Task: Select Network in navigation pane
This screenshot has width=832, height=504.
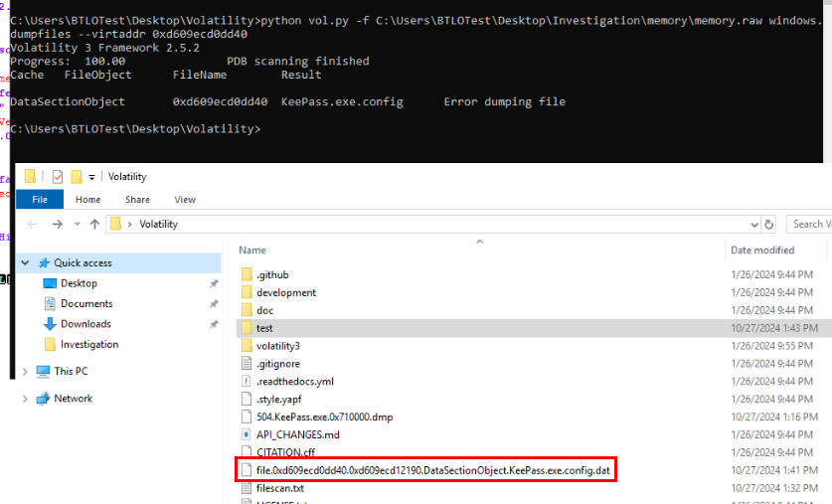Action: point(73,398)
